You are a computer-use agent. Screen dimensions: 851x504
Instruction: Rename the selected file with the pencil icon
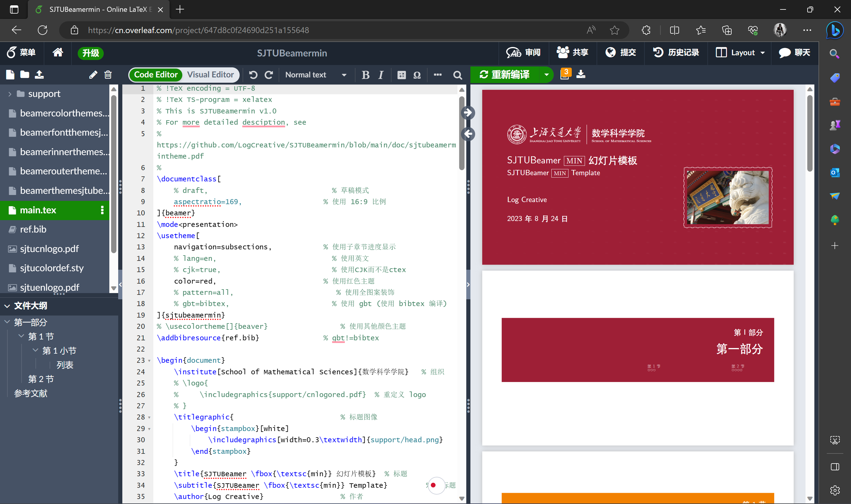pyautogui.click(x=93, y=75)
